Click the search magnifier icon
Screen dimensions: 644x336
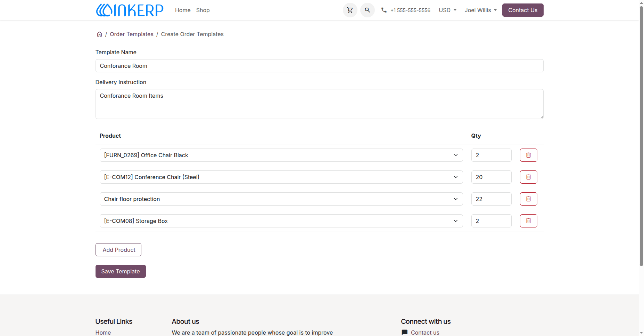coord(367,10)
